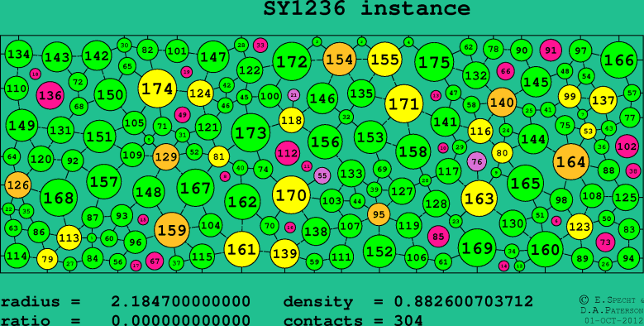Select the yellow circle labeled 137
The width and height of the screenshot is (644, 326).
[603, 100]
